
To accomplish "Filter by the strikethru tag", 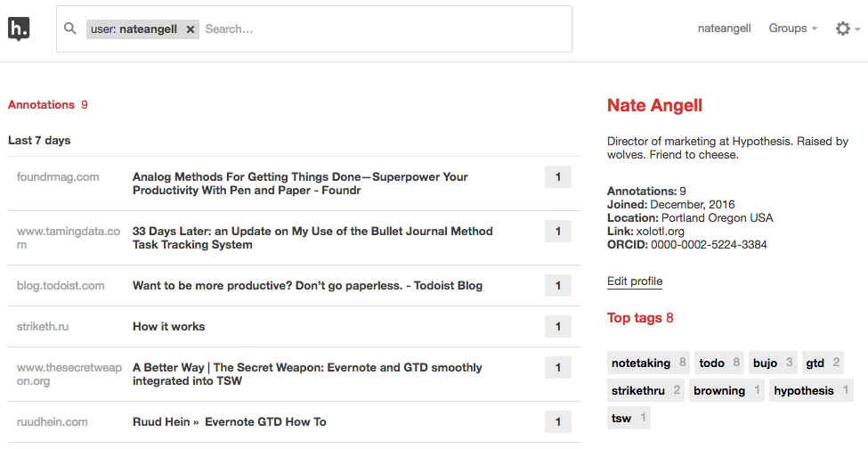I will coord(645,390).
